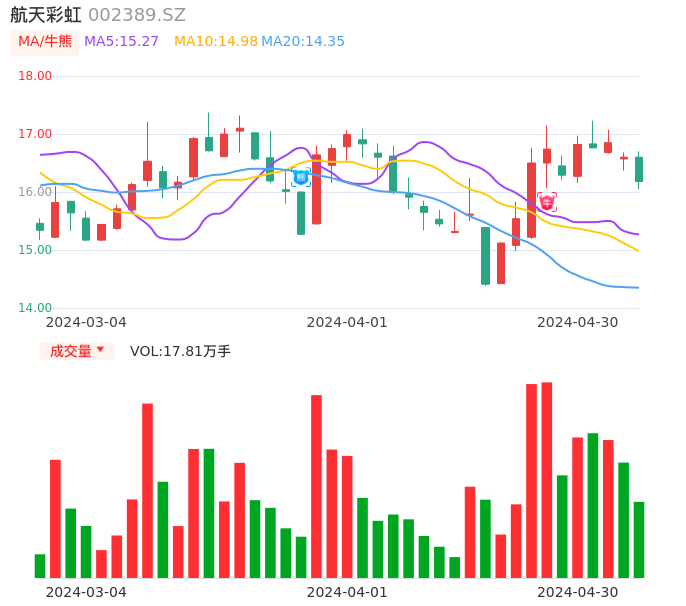Toggle the MA10 yellow line legend
The height and width of the screenshot is (606, 686).
(215, 42)
